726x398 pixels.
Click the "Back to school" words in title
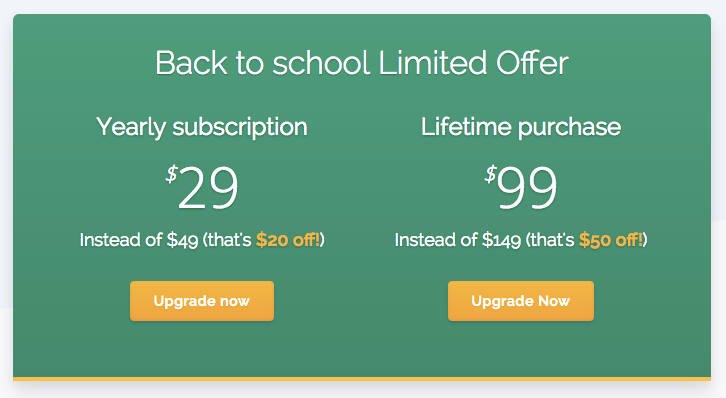(x=263, y=63)
